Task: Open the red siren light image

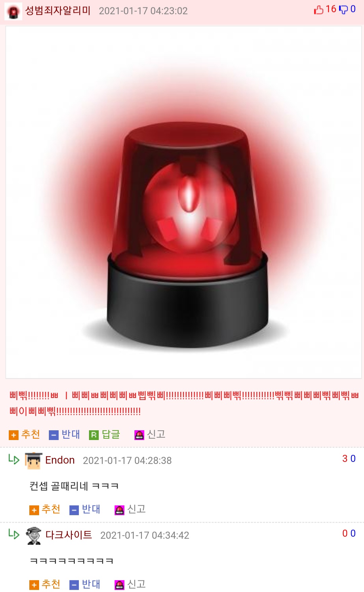Action: (x=184, y=202)
